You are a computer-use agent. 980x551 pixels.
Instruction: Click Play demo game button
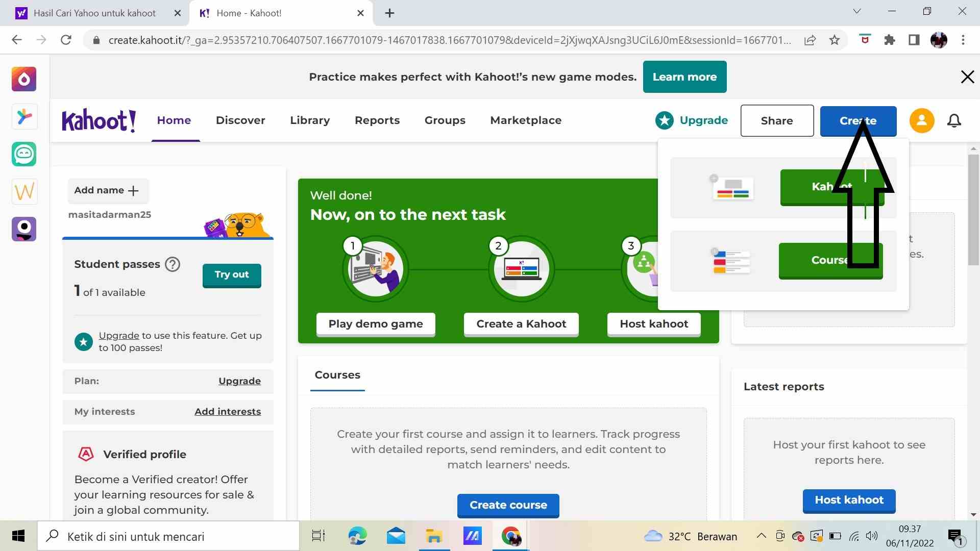coord(376,324)
